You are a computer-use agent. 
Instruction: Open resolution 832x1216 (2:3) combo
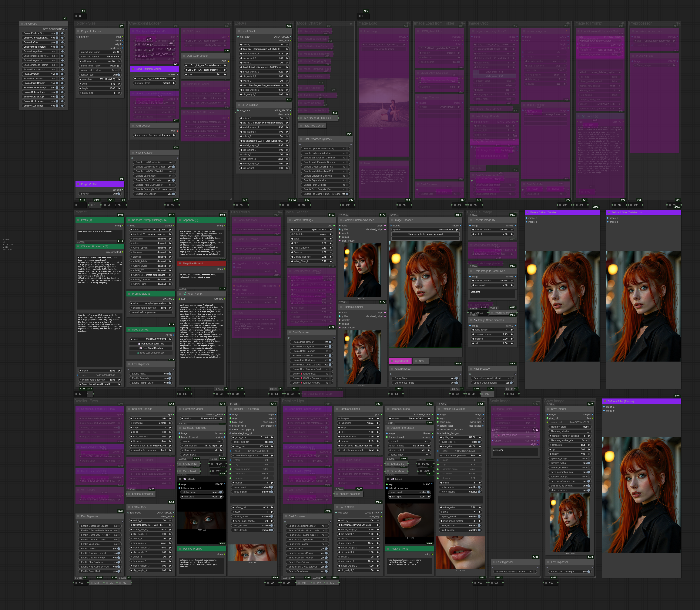click(x=100, y=79)
